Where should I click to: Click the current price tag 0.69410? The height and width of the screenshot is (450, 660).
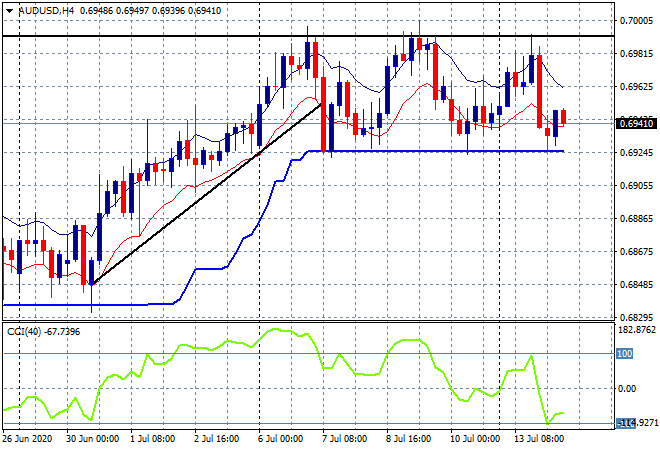coord(636,123)
